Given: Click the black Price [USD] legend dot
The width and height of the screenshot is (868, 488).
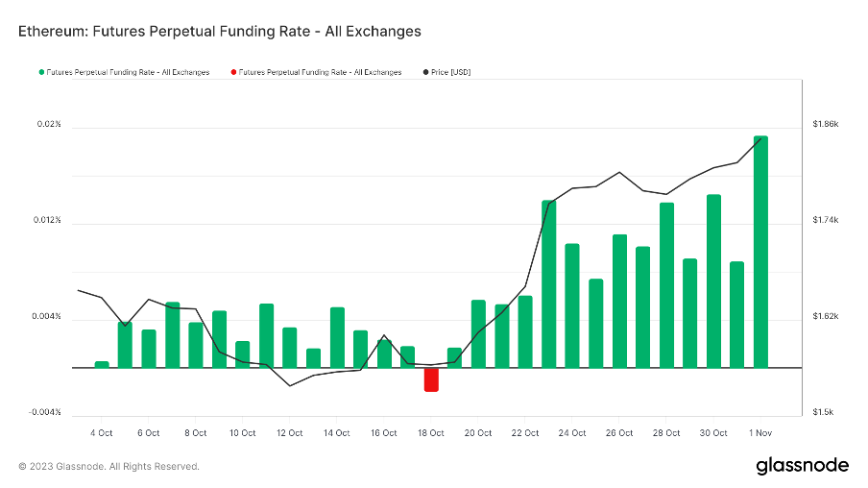Looking at the screenshot, I should pos(425,72).
